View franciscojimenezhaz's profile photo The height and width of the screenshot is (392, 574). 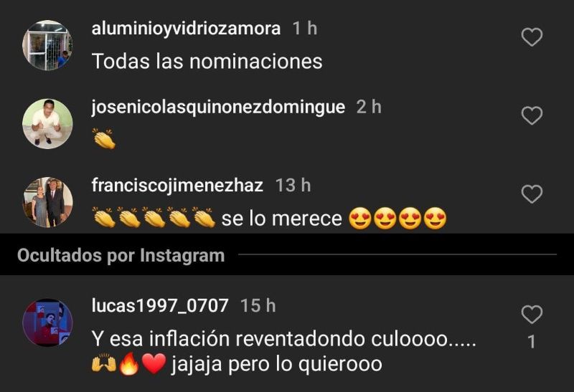pos(47,202)
